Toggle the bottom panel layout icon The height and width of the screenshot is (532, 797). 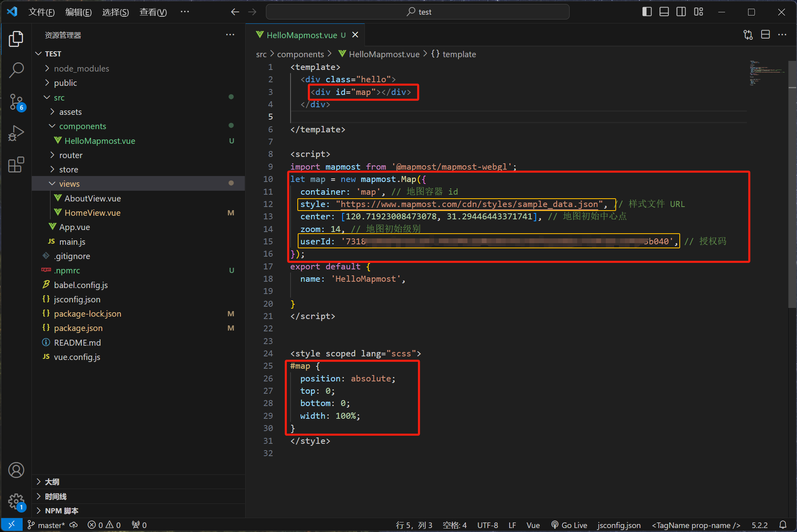[x=664, y=12]
